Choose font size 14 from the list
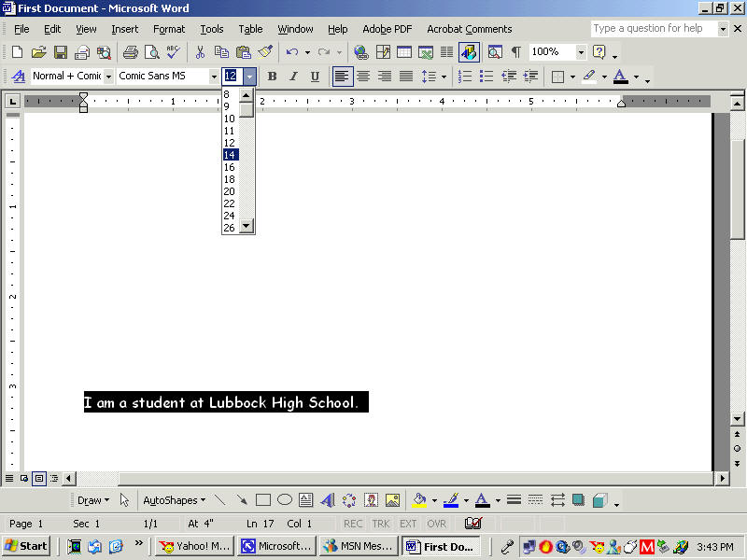Screen dimensions: 747x560 pos(231,155)
